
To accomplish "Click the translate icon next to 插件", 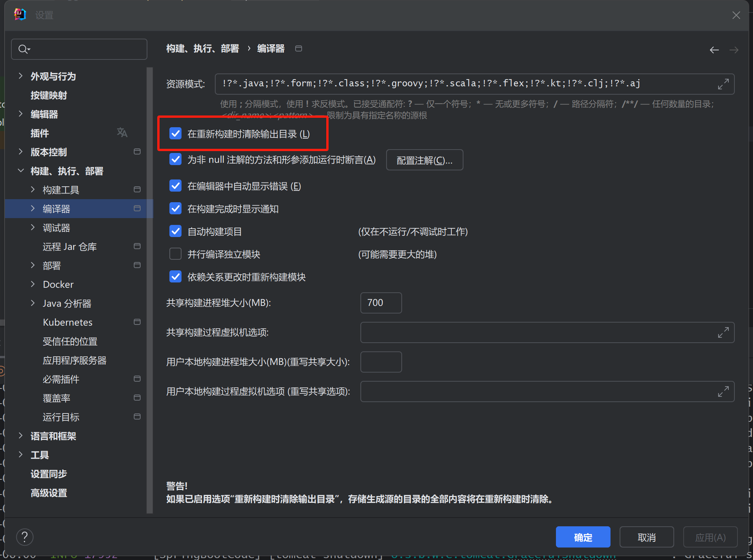I will click(122, 133).
